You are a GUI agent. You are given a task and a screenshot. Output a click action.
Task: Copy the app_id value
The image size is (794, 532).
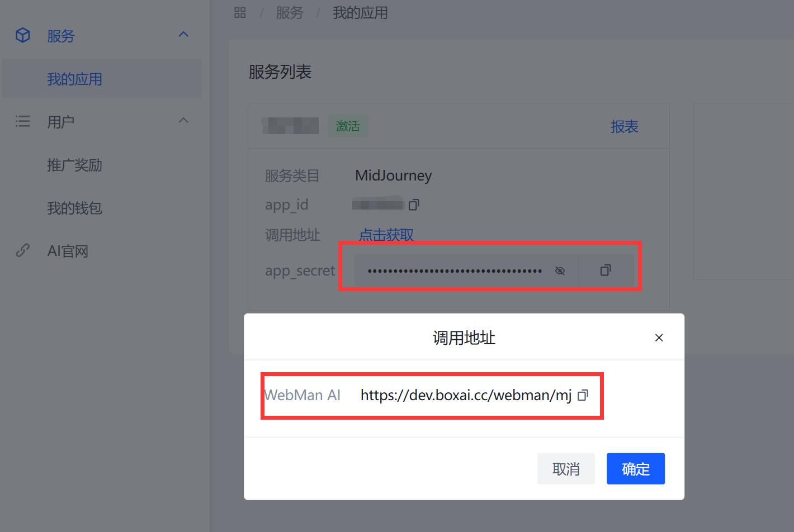click(414, 205)
